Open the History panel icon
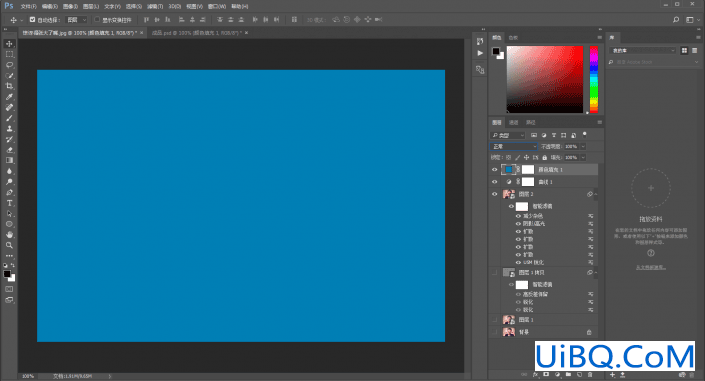The image size is (705, 381). (480, 41)
